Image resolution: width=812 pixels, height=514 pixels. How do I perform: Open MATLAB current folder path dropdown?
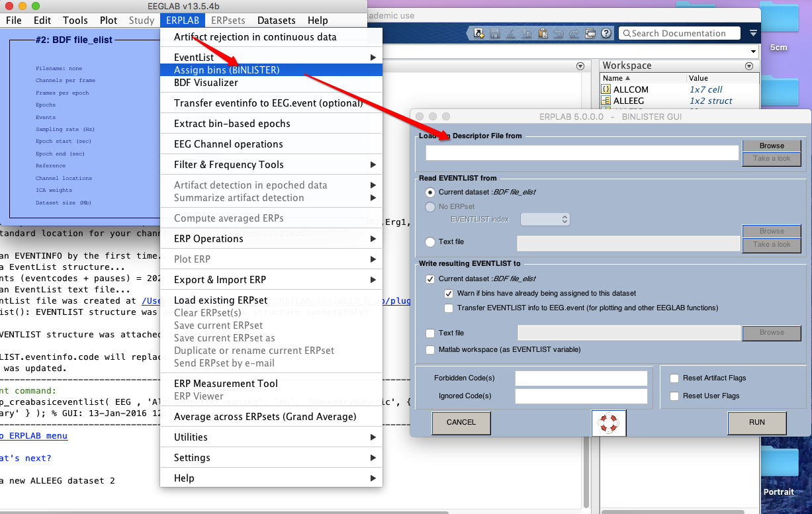point(754,52)
